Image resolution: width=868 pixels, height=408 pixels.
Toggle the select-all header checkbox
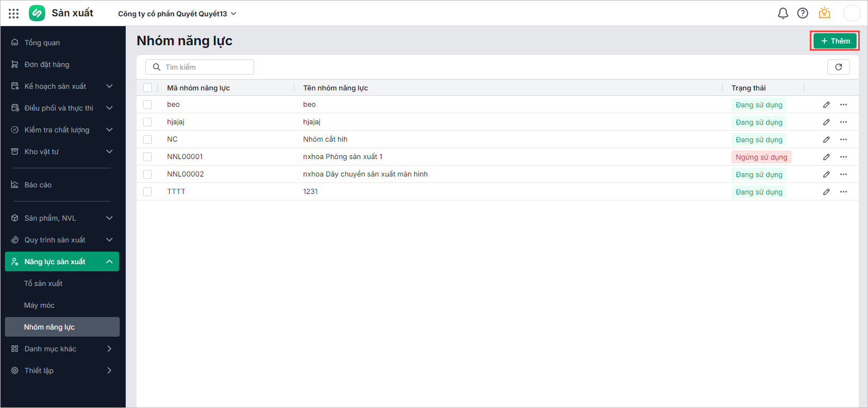[x=147, y=88]
